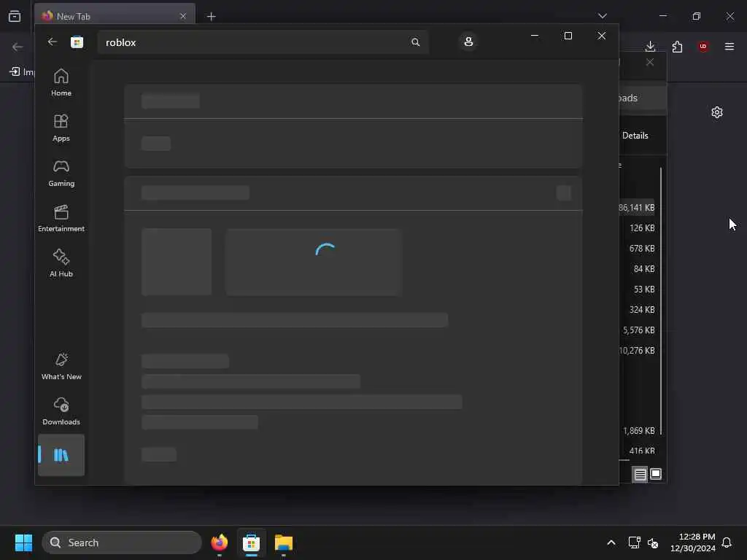Click the new tab page settings gear

pyautogui.click(x=717, y=112)
